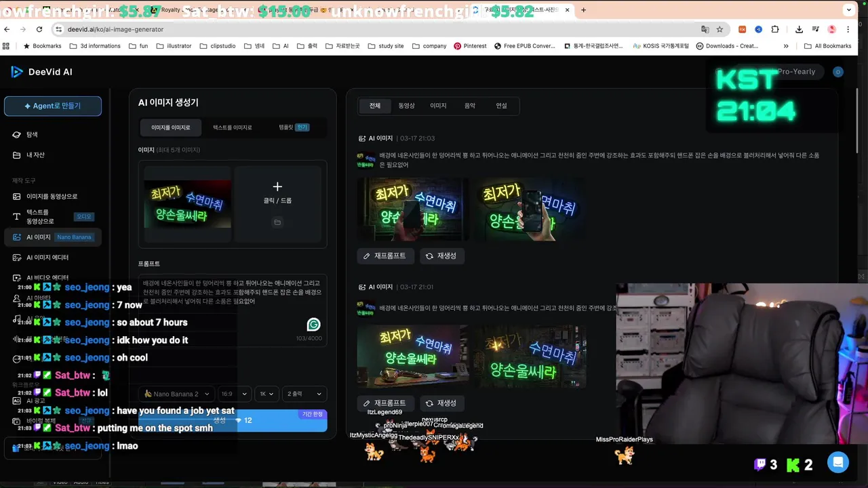Open the apps grid icon in bookmarks bar
Viewport: 868px width, 488px height.
pyautogui.click(x=6, y=46)
